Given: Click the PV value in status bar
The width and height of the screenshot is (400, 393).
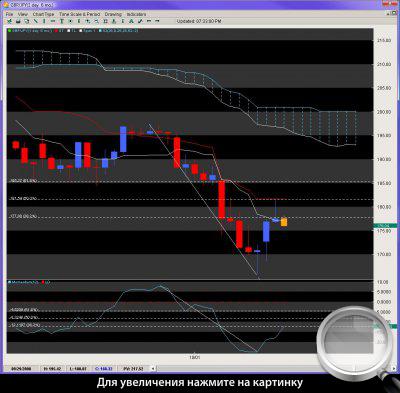Looking at the screenshot, I should point(133,369).
